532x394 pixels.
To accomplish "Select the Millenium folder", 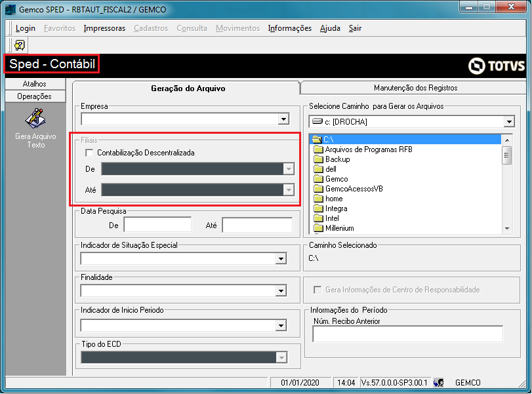I will (339, 228).
